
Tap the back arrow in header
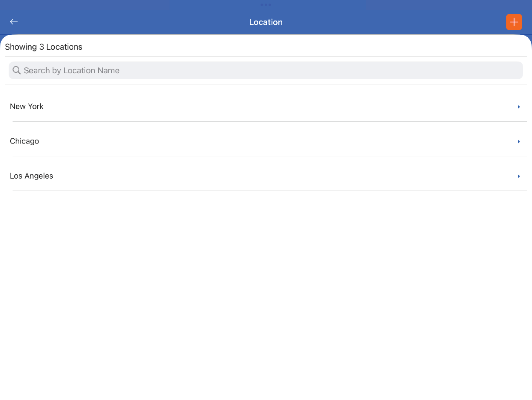[14, 22]
